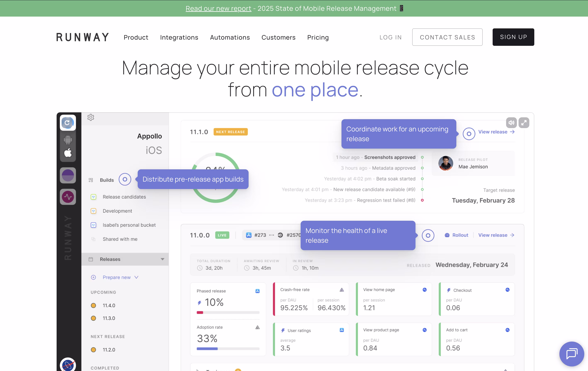Select next release 11.2.0

(x=109, y=350)
